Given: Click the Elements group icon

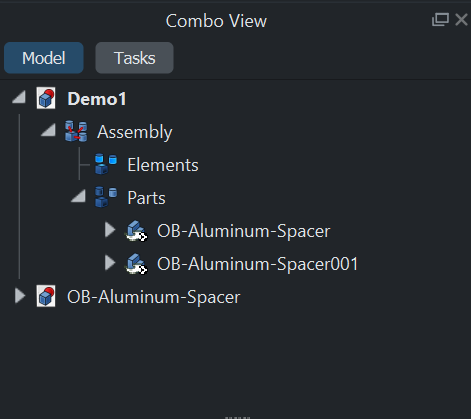Looking at the screenshot, I should tap(106, 164).
